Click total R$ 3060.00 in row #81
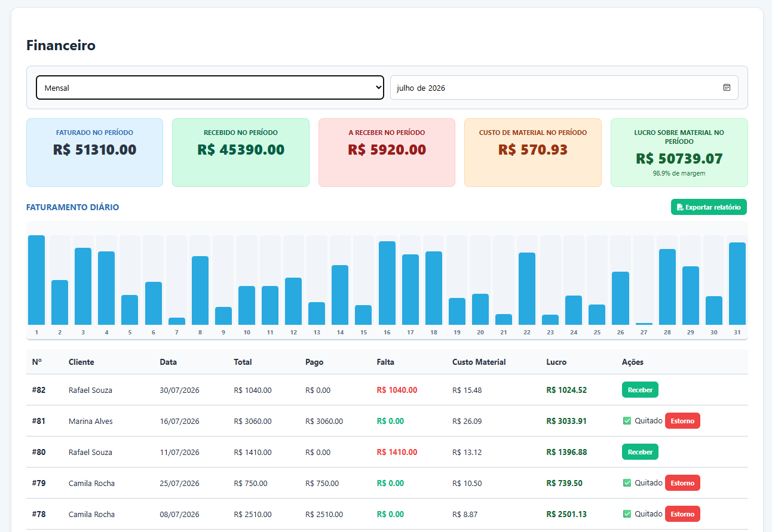This screenshot has width=772, height=532. [253, 421]
